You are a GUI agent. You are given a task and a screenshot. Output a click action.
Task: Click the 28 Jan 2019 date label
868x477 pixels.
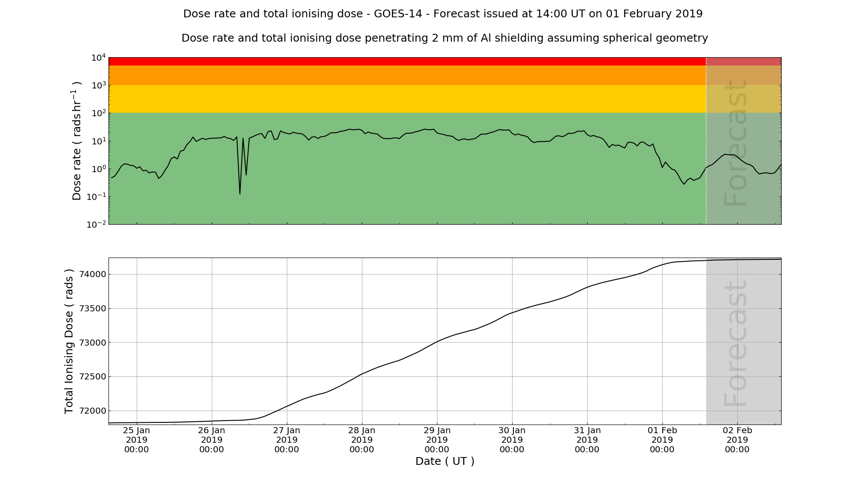tap(362, 440)
